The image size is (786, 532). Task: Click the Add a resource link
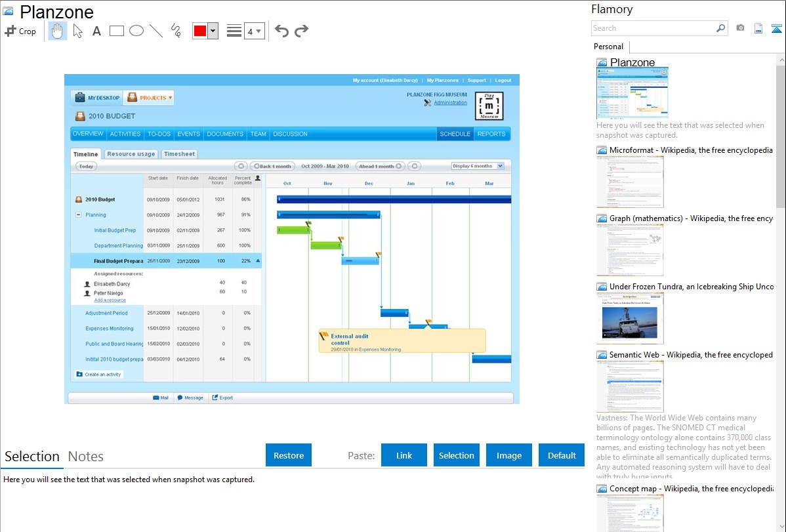tap(110, 300)
